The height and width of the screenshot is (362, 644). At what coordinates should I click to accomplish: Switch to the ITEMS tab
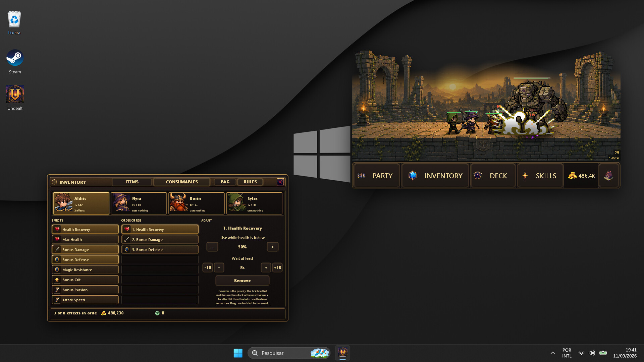(132, 182)
